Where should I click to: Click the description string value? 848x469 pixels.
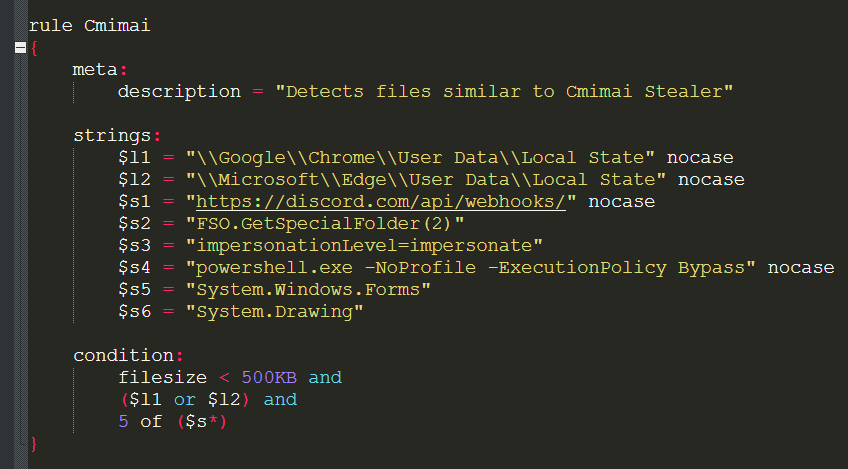(x=504, y=91)
